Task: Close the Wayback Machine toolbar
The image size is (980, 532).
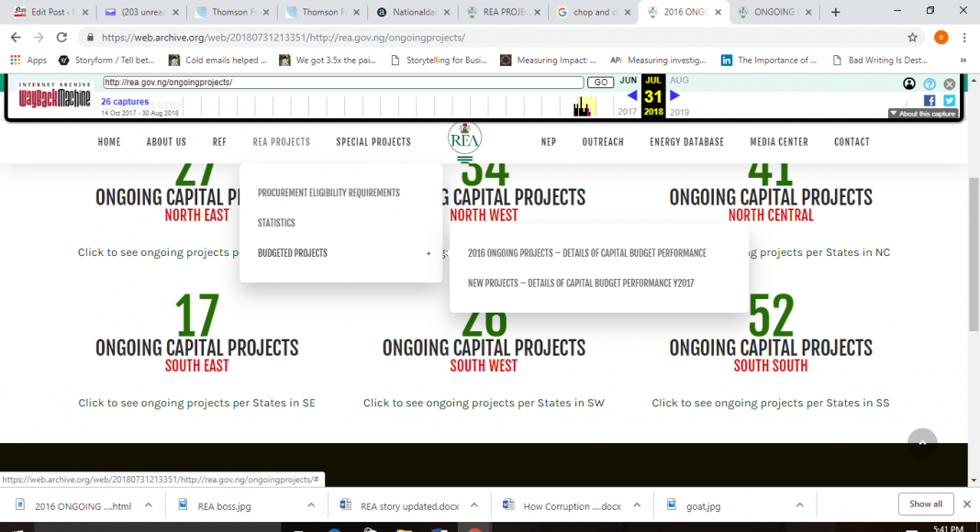Action: (x=950, y=83)
